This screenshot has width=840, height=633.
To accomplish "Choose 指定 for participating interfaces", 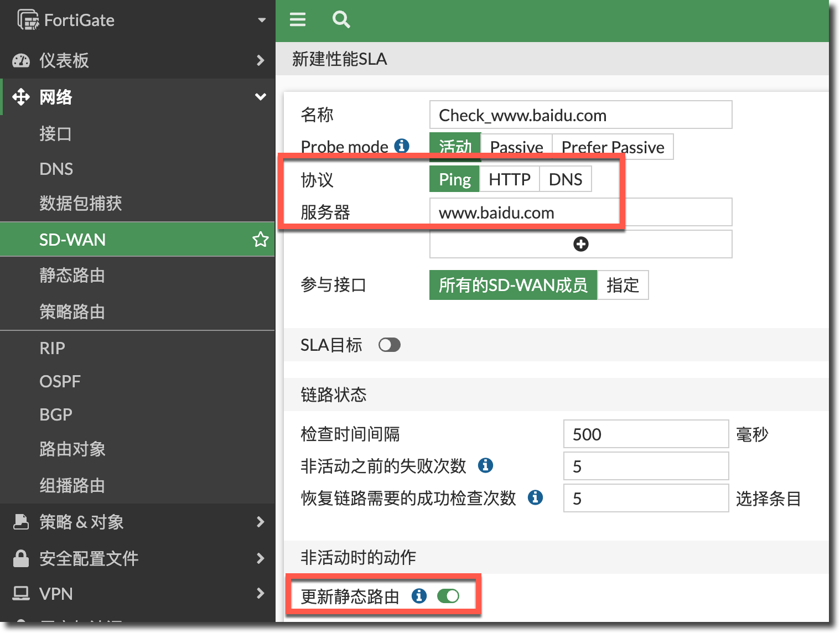I will [x=623, y=285].
